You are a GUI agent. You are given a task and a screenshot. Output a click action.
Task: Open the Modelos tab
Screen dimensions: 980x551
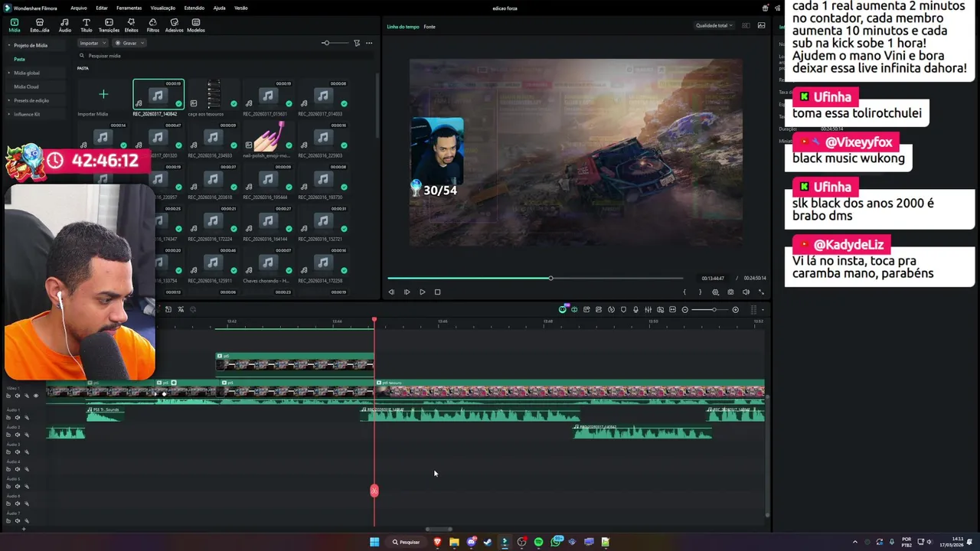196,25
